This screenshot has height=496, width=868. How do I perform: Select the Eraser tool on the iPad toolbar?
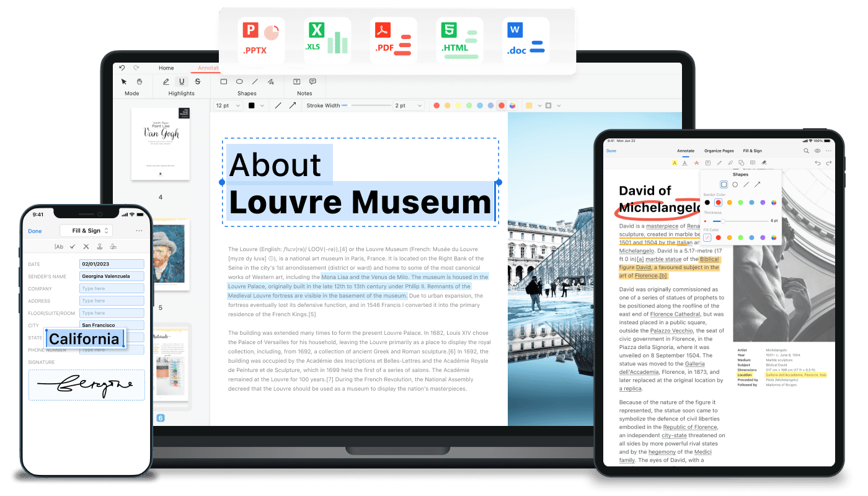click(763, 163)
